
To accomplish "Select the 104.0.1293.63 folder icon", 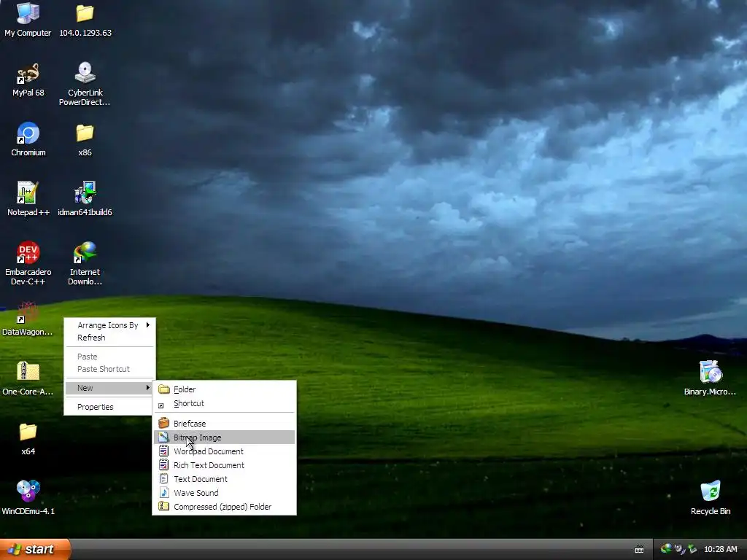I will [x=85, y=13].
